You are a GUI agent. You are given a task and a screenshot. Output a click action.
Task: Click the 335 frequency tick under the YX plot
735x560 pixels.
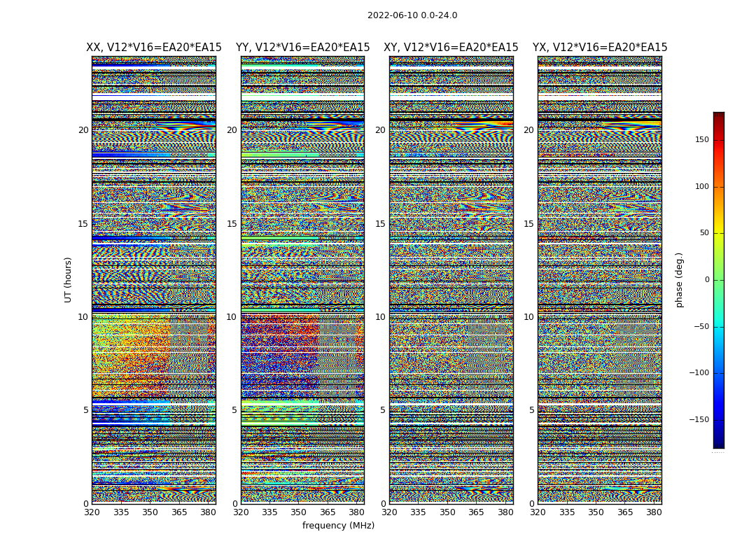coord(567,512)
